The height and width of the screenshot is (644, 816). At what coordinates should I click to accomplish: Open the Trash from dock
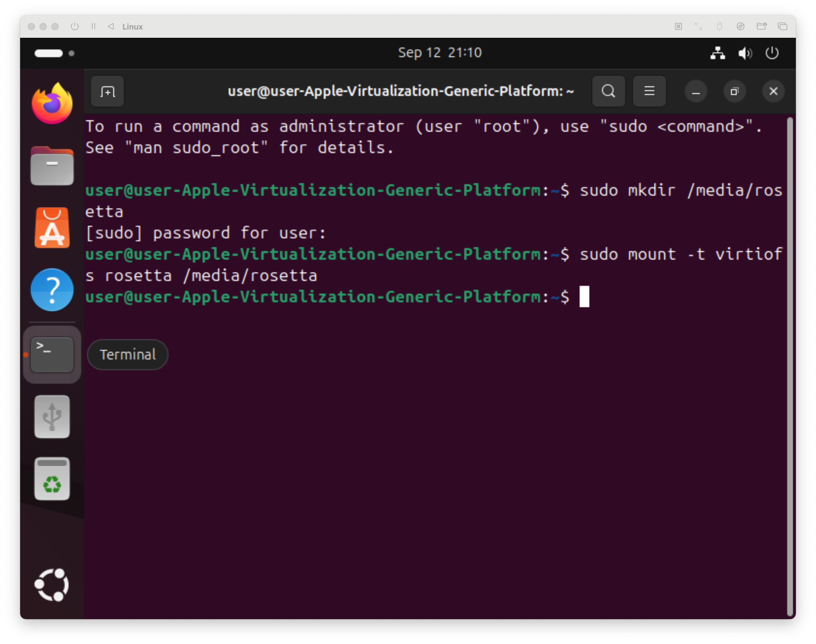(52, 479)
